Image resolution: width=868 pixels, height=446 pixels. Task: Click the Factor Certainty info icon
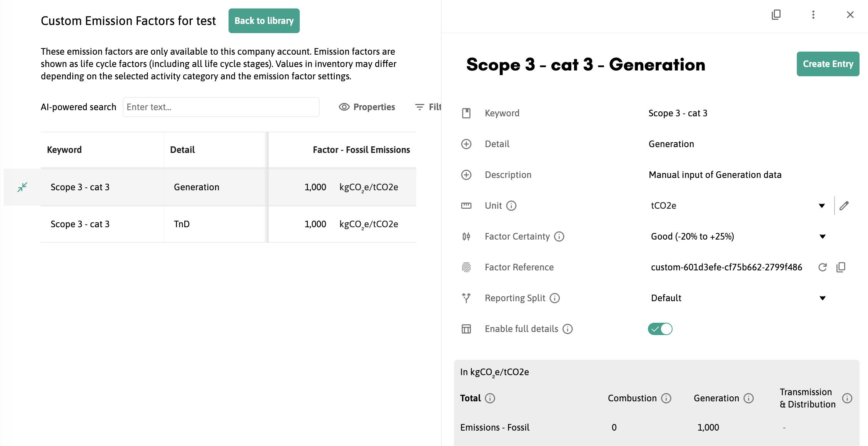click(559, 236)
